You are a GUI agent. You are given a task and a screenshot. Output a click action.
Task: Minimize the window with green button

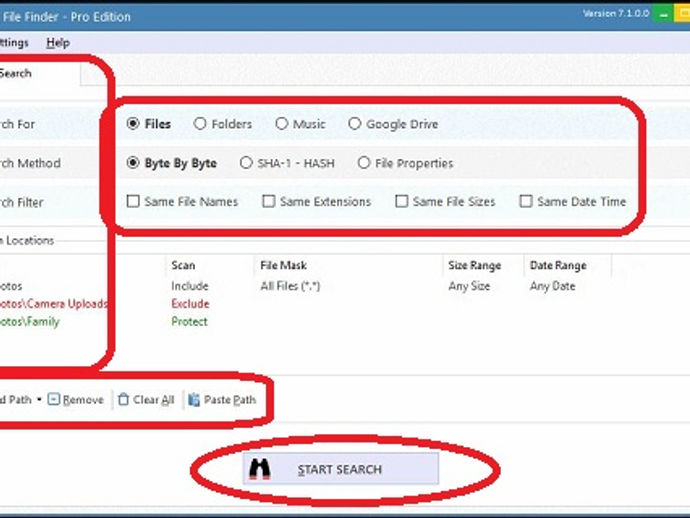coord(664,14)
